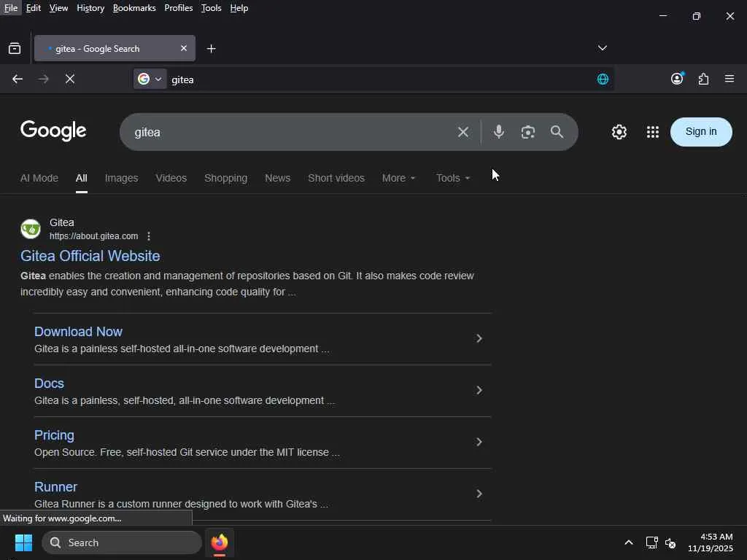Click the Gitea favicon in the result

click(x=31, y=229)
